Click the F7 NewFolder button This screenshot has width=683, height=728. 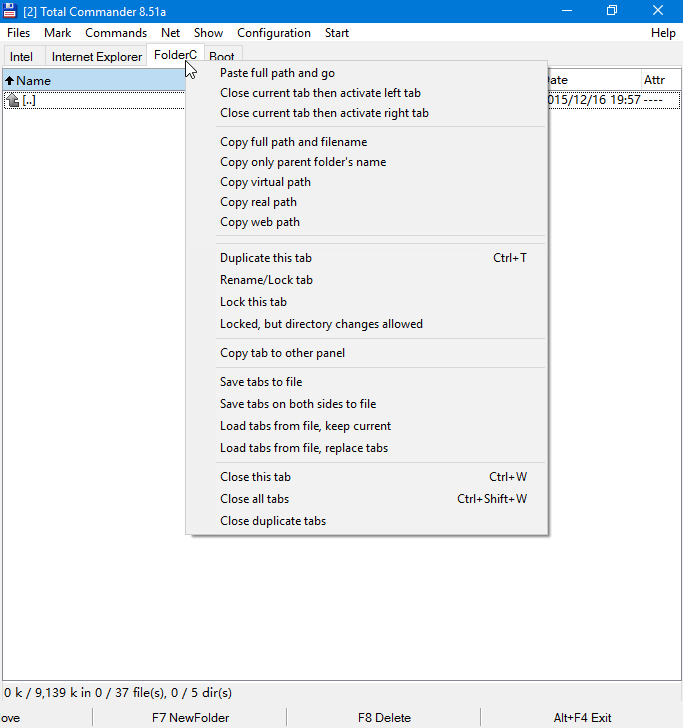(x=190, y=717)
